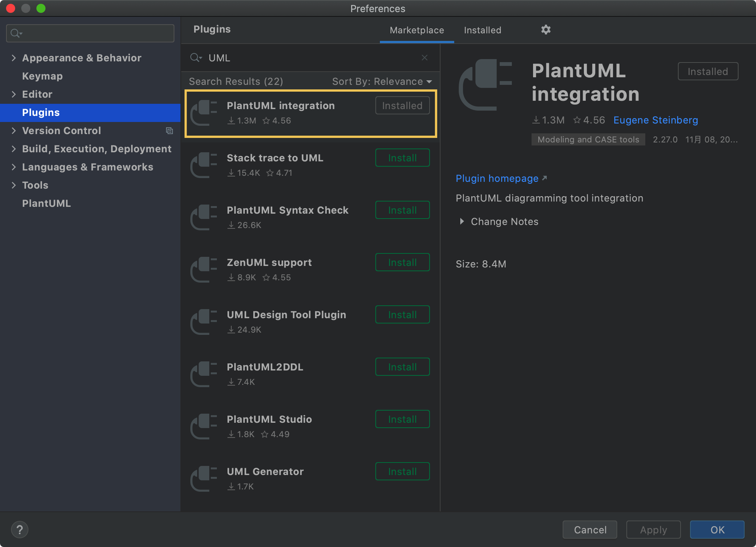Install the PlantUML2DDL plugin

[402, 367]
